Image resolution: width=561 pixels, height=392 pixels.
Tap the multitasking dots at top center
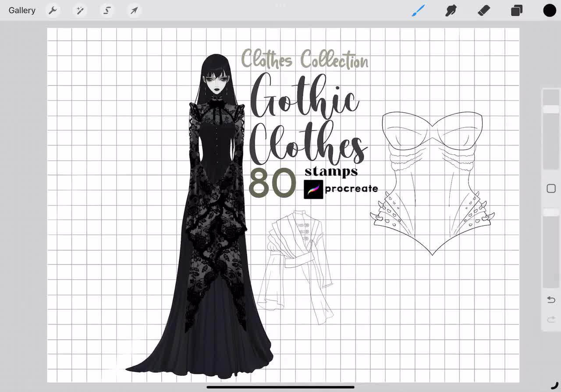[280, 5]
